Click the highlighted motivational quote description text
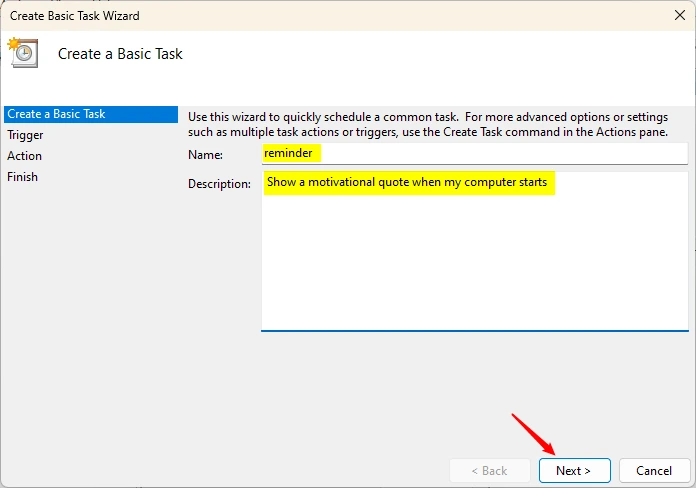The width and height of the screenshot is (696, 488). 407,182
